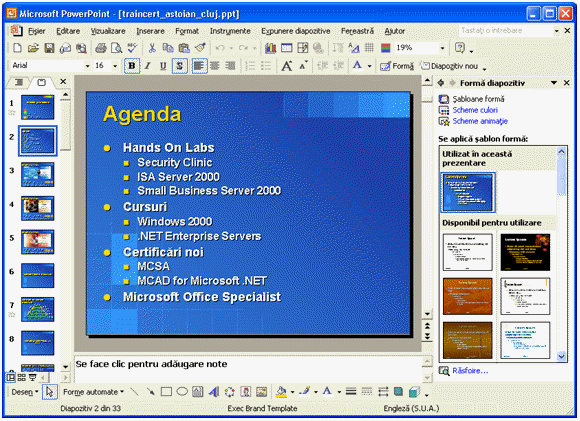Click the Cut scissors icon
Viewport: 580px width, 421px height.
pos(152,48)
